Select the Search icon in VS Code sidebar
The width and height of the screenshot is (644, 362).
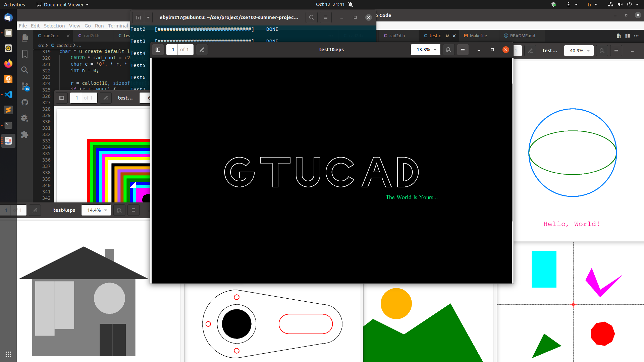pos(25,70)
